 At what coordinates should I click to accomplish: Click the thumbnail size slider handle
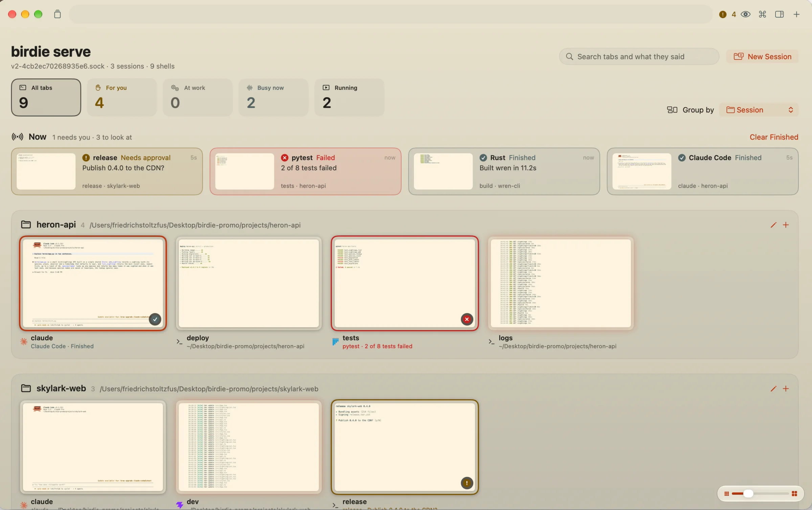coord(748,493)
